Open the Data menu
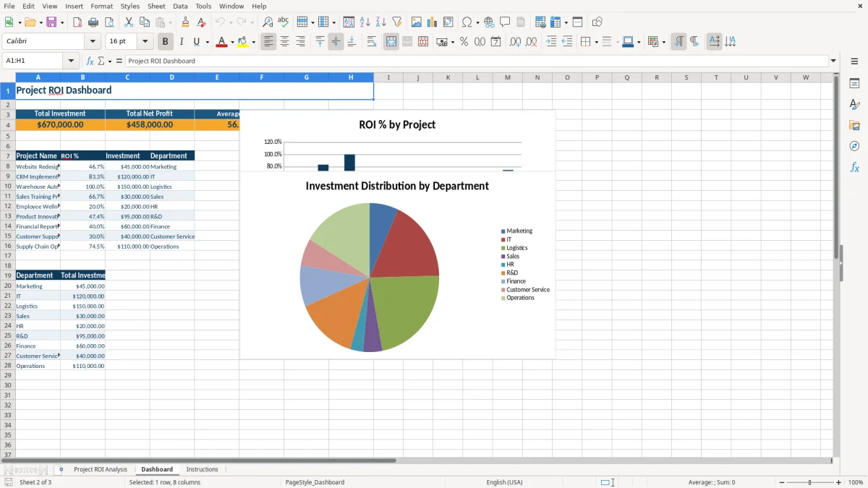 (x=181, y=6)
